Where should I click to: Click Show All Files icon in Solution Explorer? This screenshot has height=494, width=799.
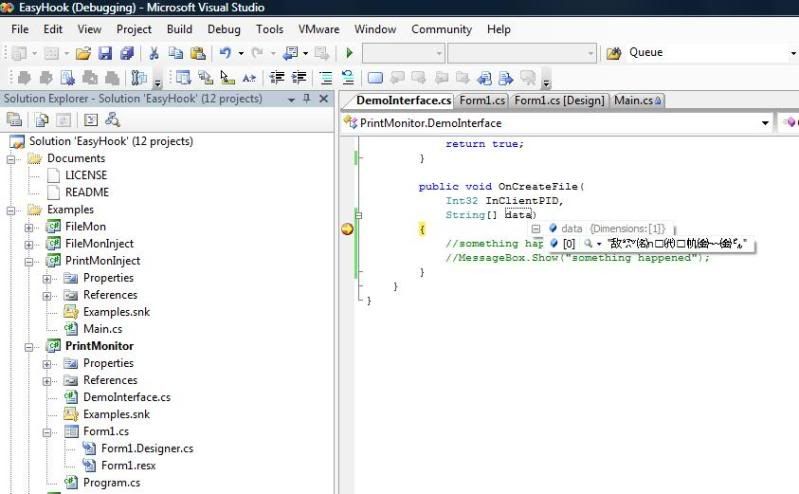click(41, 120)
